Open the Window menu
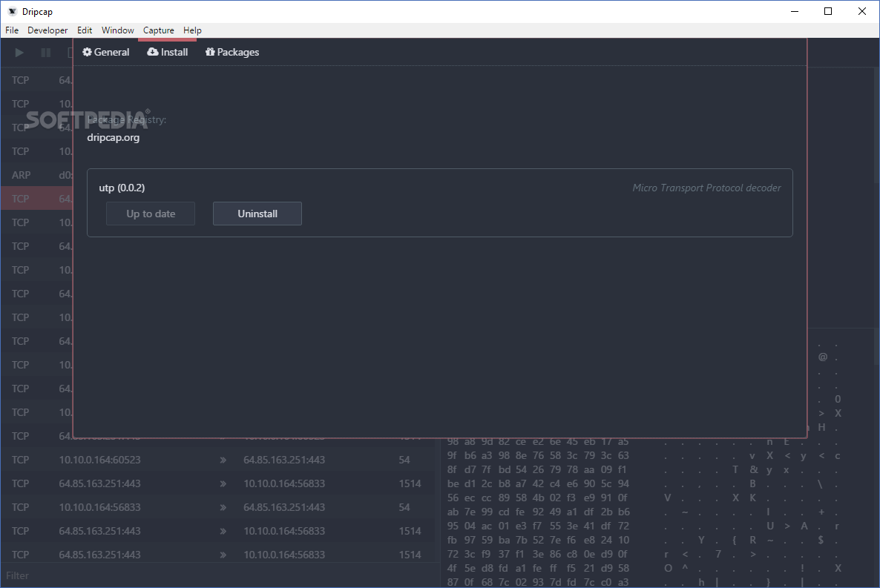This screenshot has height=588, width=880. point(118,30)
